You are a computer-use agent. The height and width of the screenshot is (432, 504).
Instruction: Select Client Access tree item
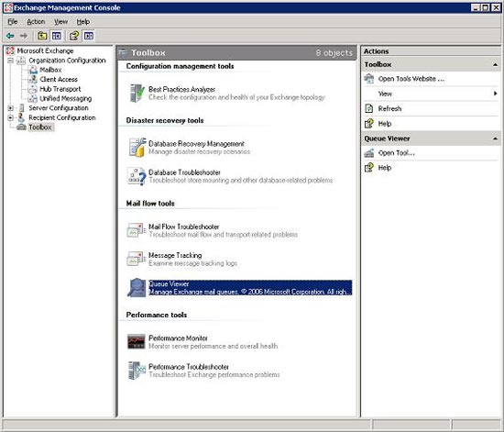(x=59, y=80)
